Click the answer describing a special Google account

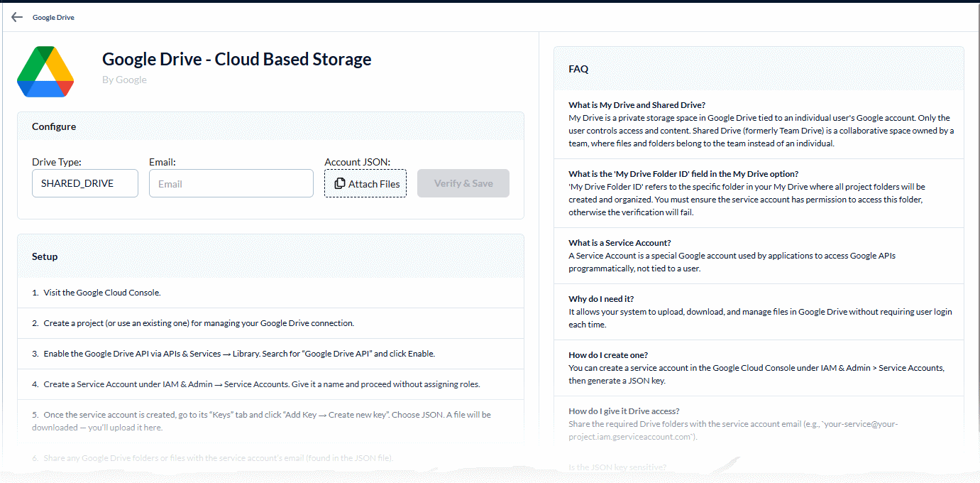732,261
